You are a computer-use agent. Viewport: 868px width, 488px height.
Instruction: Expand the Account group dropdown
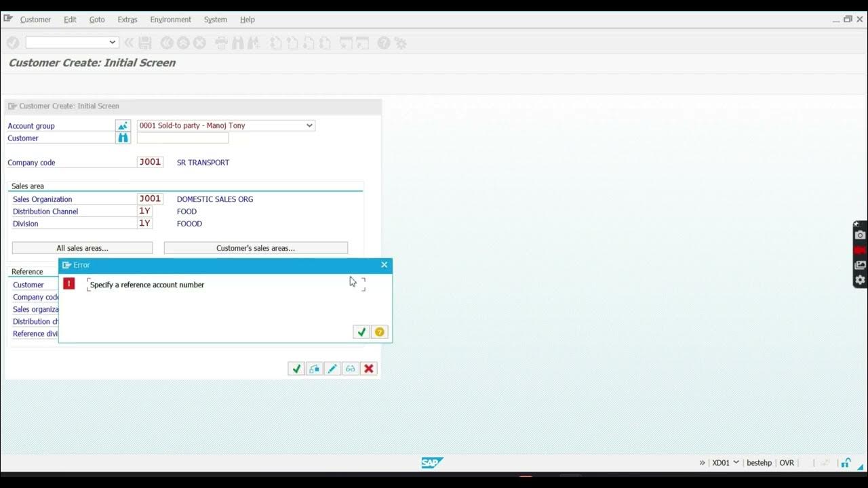309,125
